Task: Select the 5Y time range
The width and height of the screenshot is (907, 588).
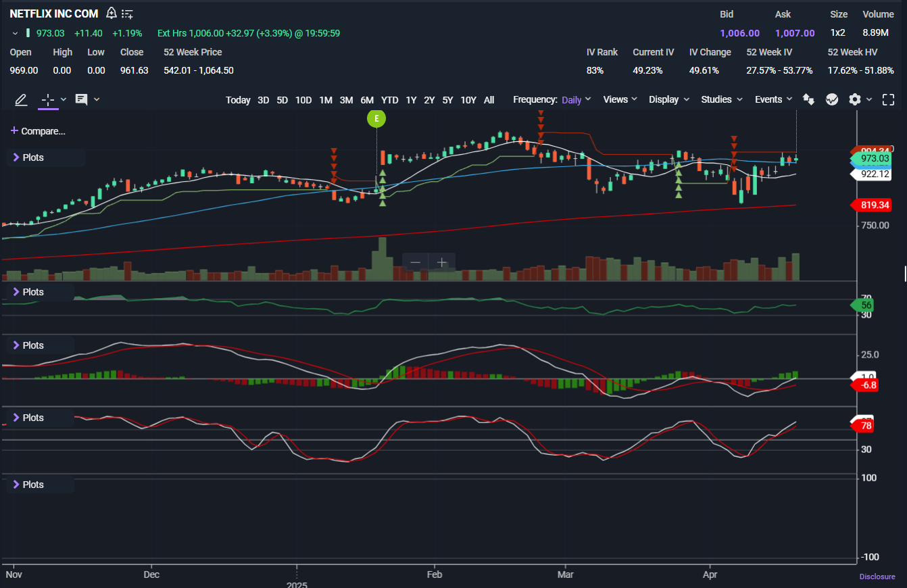Action: (x=447, y=100)
